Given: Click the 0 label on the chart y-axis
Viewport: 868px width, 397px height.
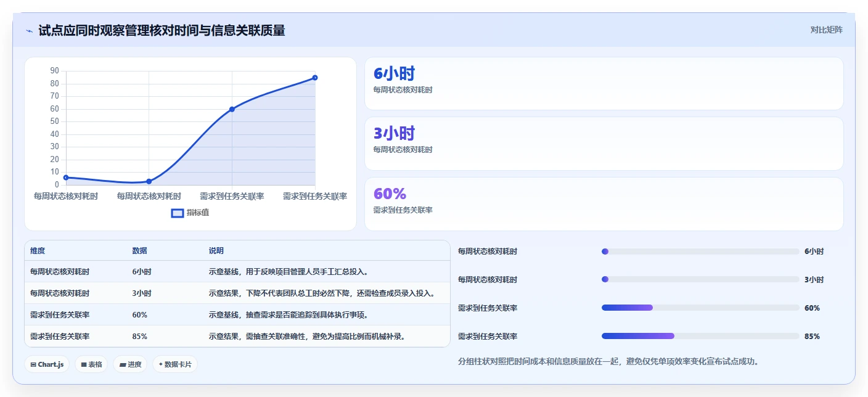Looking at the screenshot, I should pyautogui.click(x=57, y=184).
